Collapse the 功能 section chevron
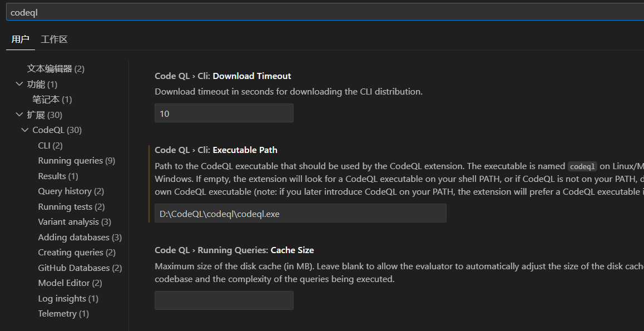644x331 pixels. point(20,85)
